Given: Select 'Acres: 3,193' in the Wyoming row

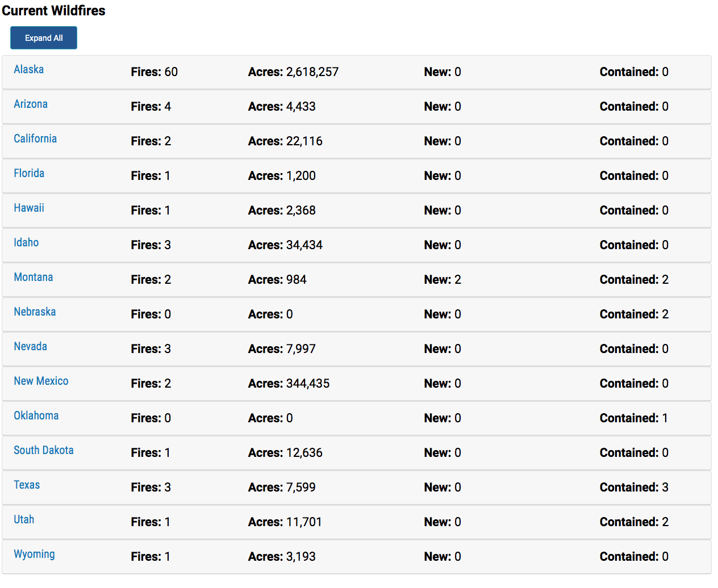Looking at the screenshot, I should pos(282,557).
